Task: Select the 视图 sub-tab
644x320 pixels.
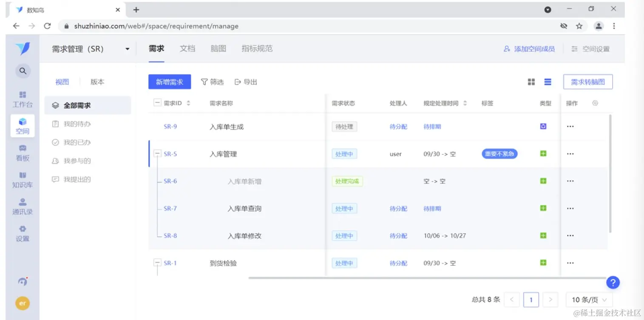Action: [x=62, y=82]
